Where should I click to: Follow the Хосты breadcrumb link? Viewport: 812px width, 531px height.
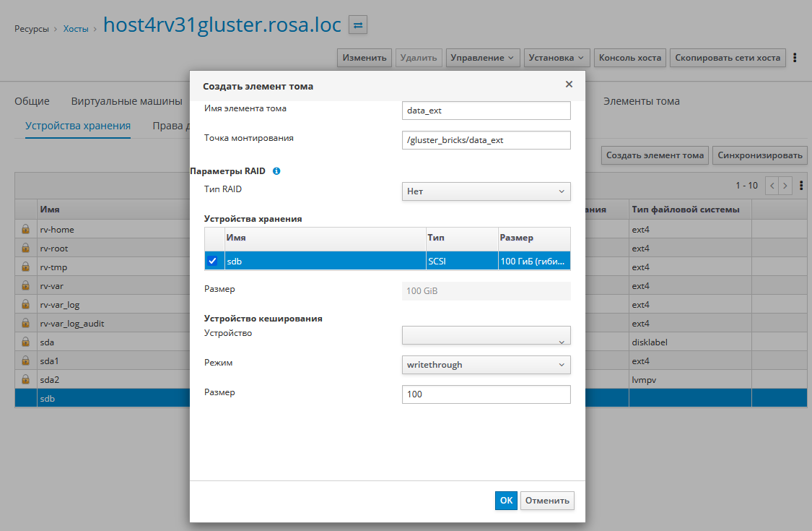pos(75,30)
